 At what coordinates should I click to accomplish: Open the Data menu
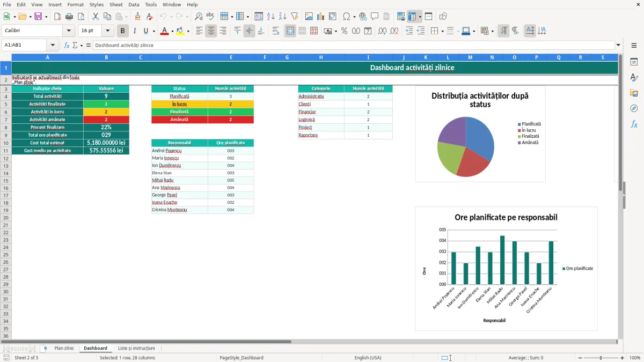point(134,4)
